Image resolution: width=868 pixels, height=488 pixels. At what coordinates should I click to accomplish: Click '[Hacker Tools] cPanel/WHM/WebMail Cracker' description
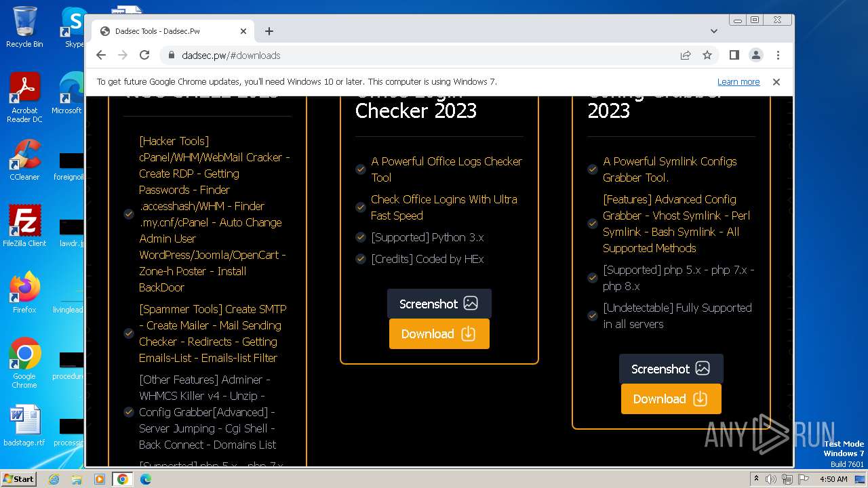(214, 214)
